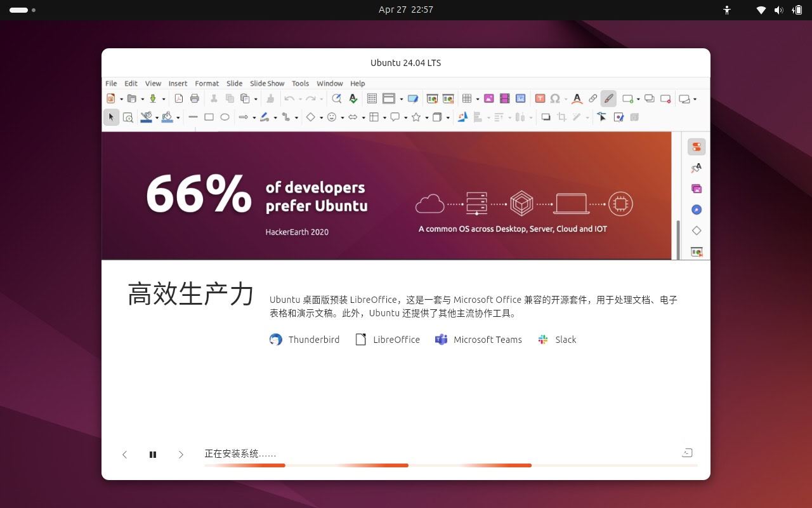Open the Gallery panel in the sidebar
Screen dimensions: 812x508
(696, 188)
